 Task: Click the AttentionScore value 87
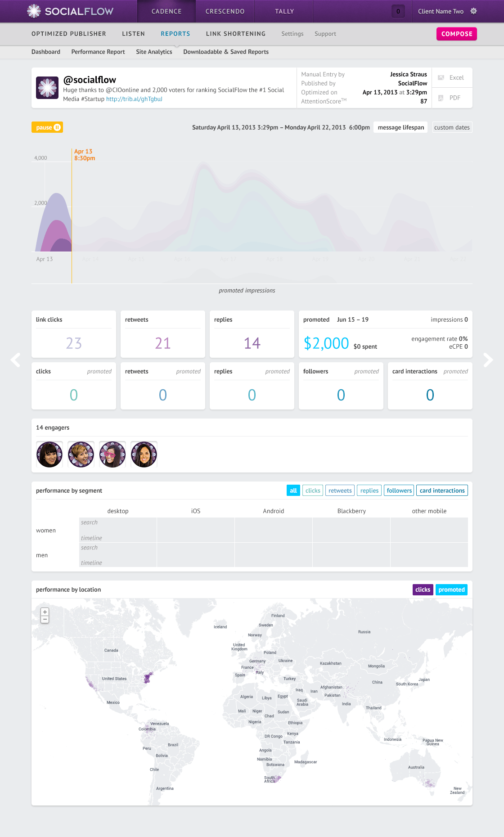(x=424, y=101)
